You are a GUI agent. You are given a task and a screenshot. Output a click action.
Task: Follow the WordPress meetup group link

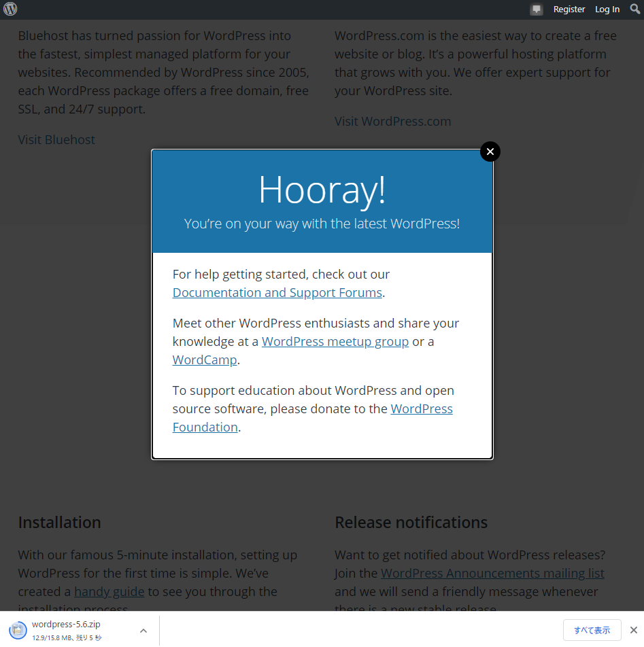coord(335,342)
